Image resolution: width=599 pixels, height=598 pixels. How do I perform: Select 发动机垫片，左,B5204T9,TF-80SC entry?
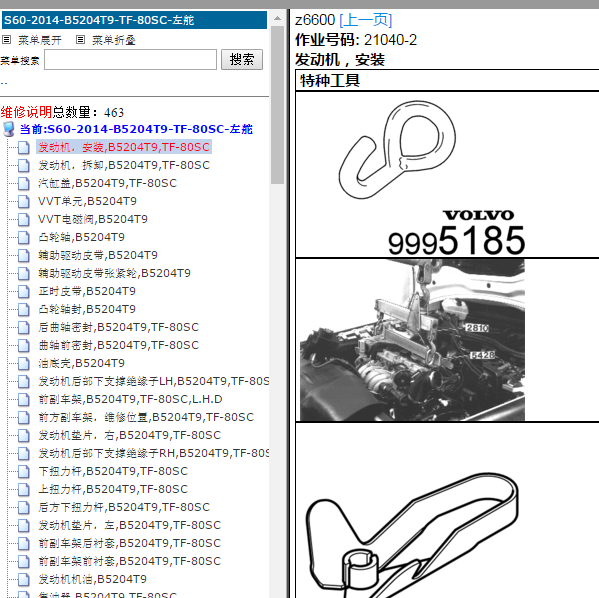130,525
